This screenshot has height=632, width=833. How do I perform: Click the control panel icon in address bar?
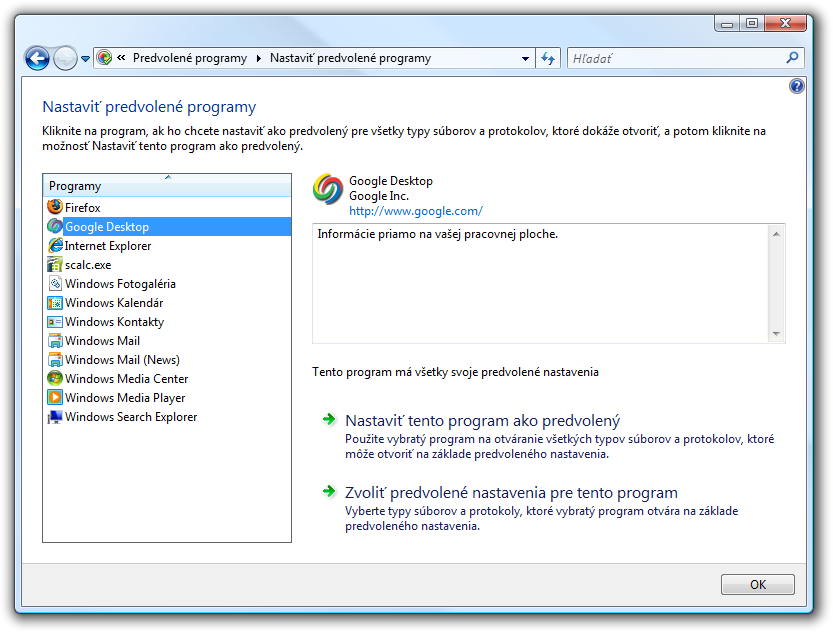pyautogui.click(x=105, y=58)
